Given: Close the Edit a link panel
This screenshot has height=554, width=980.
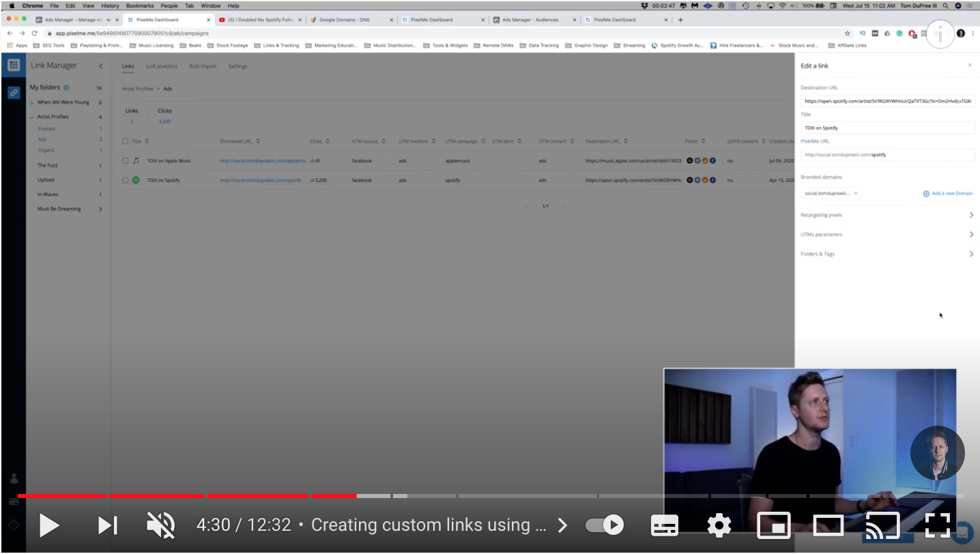Looking at the screenshot, I should pyautogui.click(x=970, y=65).
